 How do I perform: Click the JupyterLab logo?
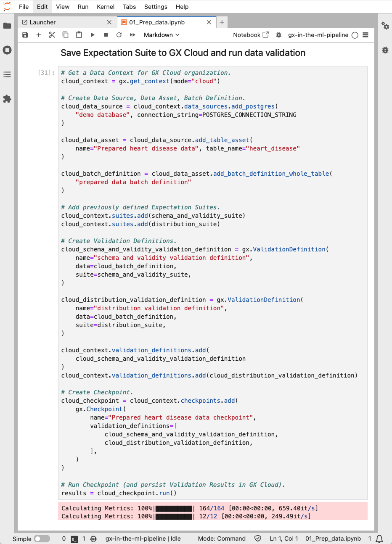(x=7, y=6)
